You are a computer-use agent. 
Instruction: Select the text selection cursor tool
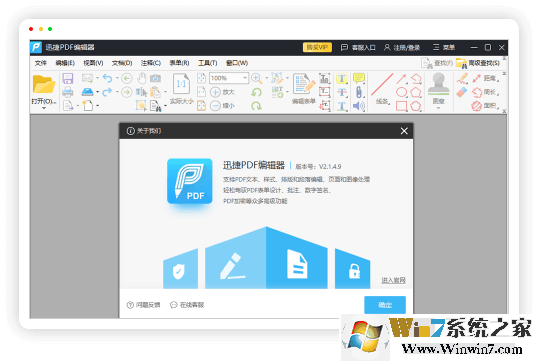click(x=141, y=92)
